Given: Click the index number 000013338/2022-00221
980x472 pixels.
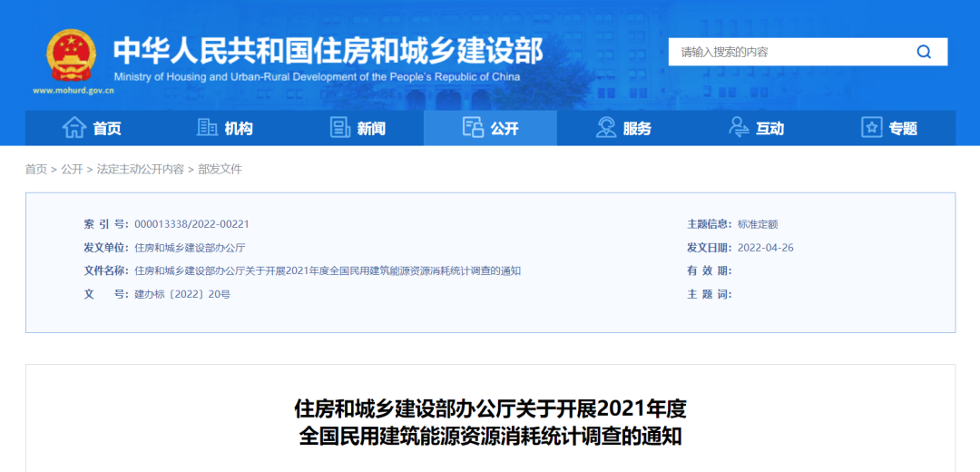Looking at the screenshot, I should (191, 224).
